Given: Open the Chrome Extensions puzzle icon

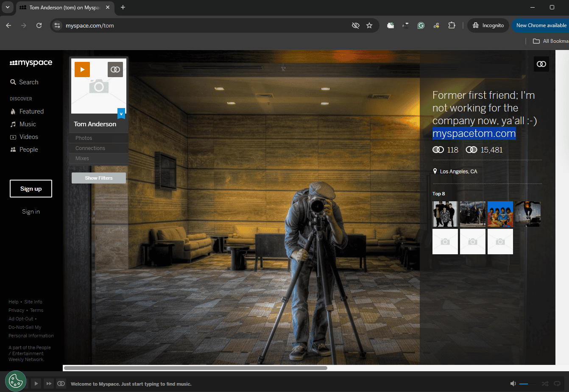Looking at the screenshot, I should pyautogui.click(x=452, y=25).
